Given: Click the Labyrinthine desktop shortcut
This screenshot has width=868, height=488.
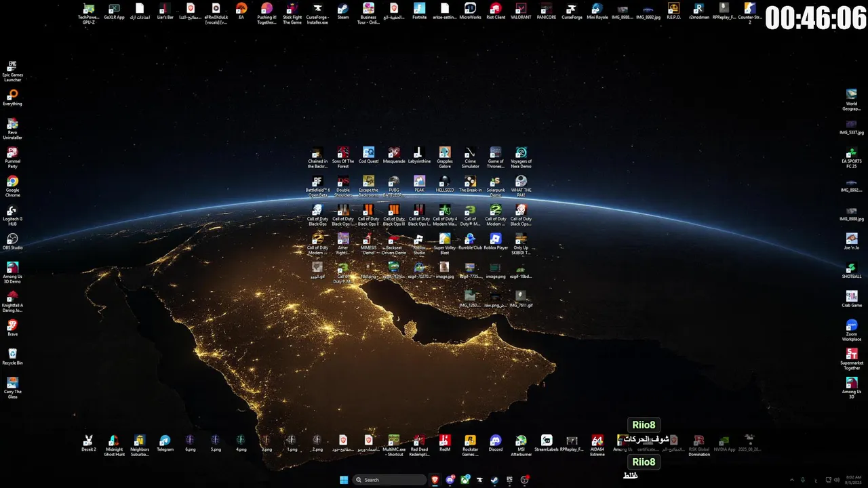Looking at the screenshot, I should coord(419,156).
